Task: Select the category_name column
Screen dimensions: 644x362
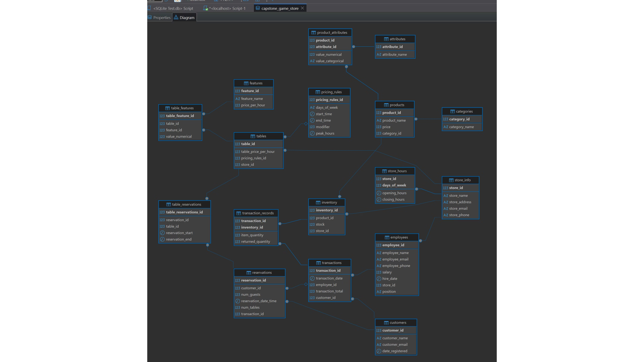Action: pos(461,127)
